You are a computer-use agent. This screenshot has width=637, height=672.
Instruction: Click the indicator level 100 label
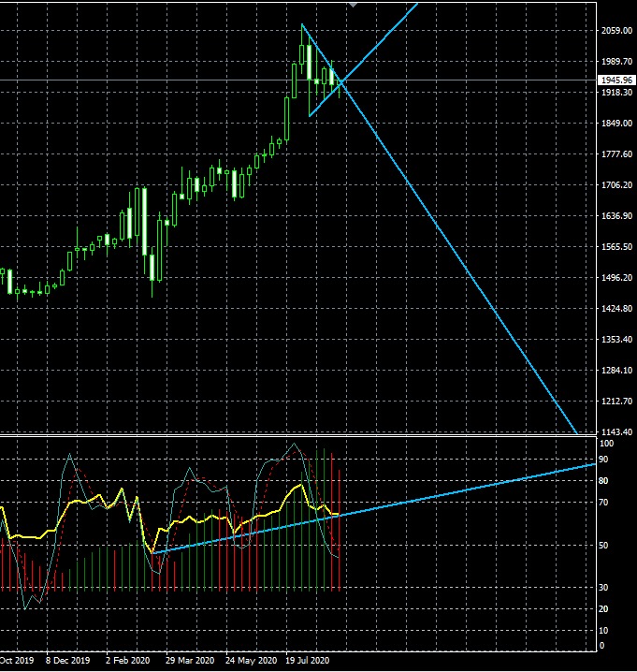click(606, 444)
